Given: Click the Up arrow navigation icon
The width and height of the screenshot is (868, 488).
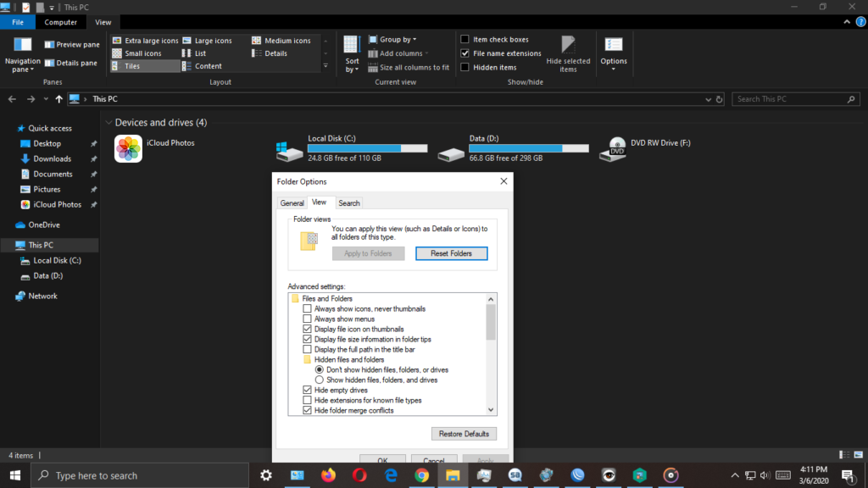Looking at the screenshot, I should point(58,99).
